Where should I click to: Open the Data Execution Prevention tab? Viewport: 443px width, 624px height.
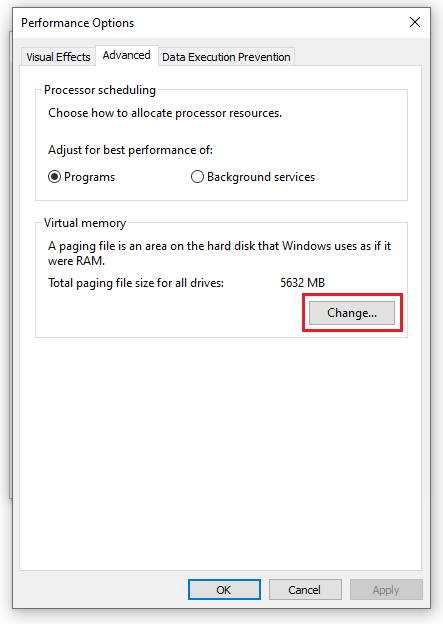click(x=226, y=57)
